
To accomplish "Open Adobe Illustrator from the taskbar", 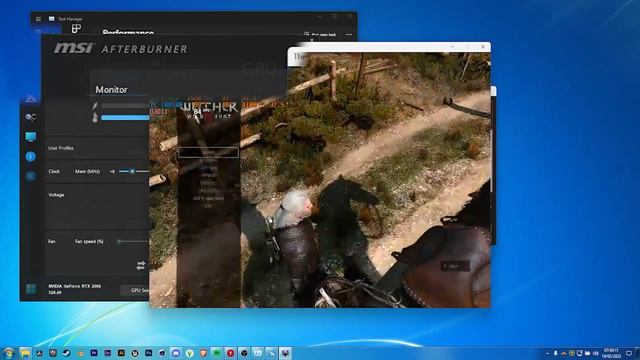I will point(121,353).
